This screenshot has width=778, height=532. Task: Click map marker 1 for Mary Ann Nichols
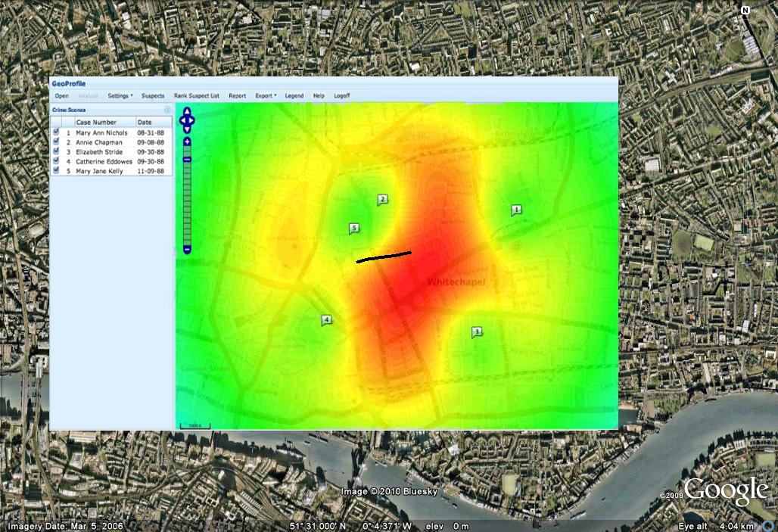click(517, 210)
